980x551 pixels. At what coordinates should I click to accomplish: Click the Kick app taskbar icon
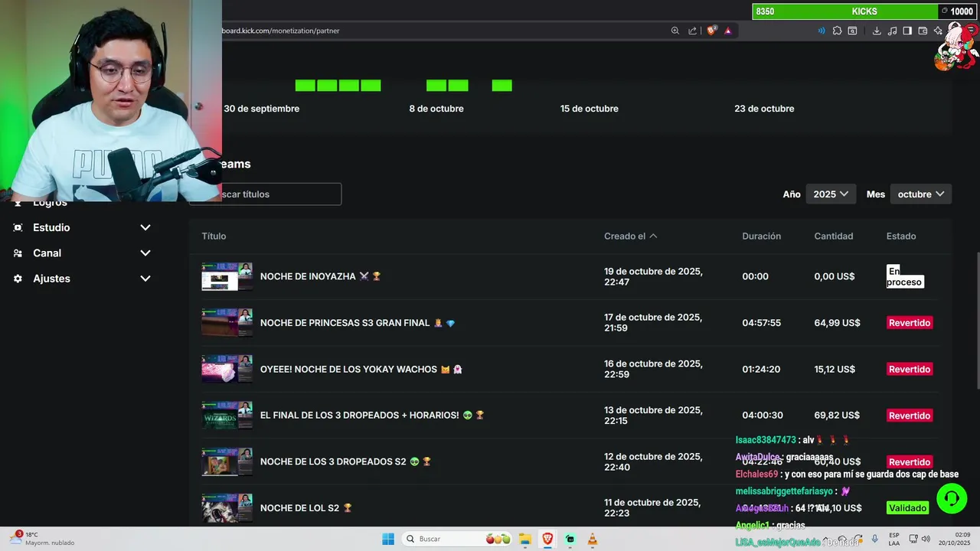point(570,539)
